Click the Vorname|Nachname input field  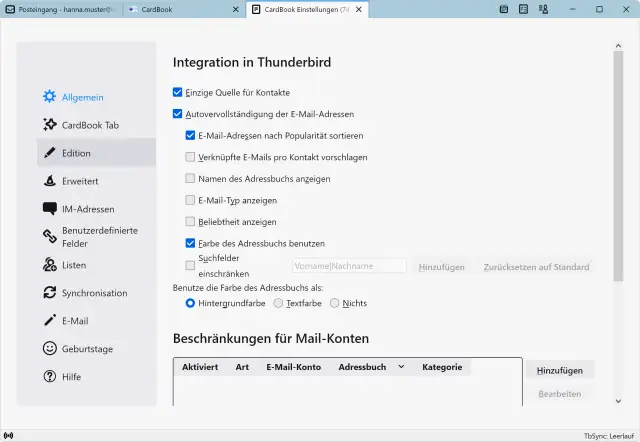click(349, 266)
